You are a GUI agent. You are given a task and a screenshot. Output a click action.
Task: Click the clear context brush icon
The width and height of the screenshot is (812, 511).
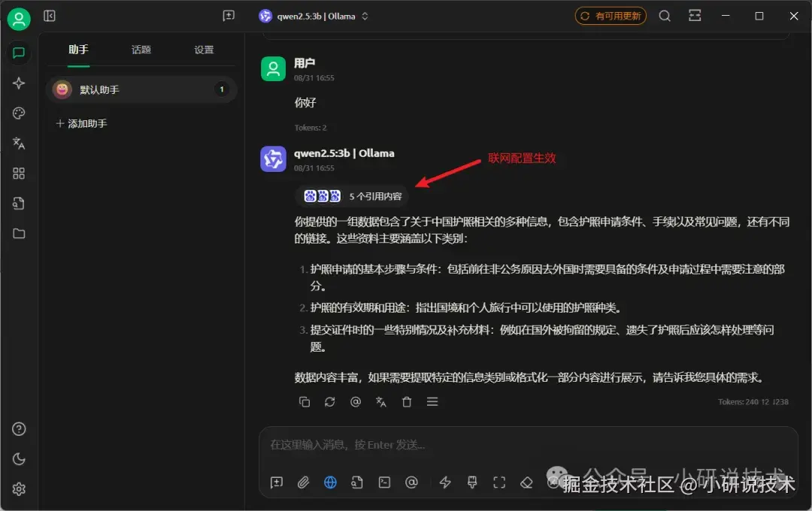(472, 482)
